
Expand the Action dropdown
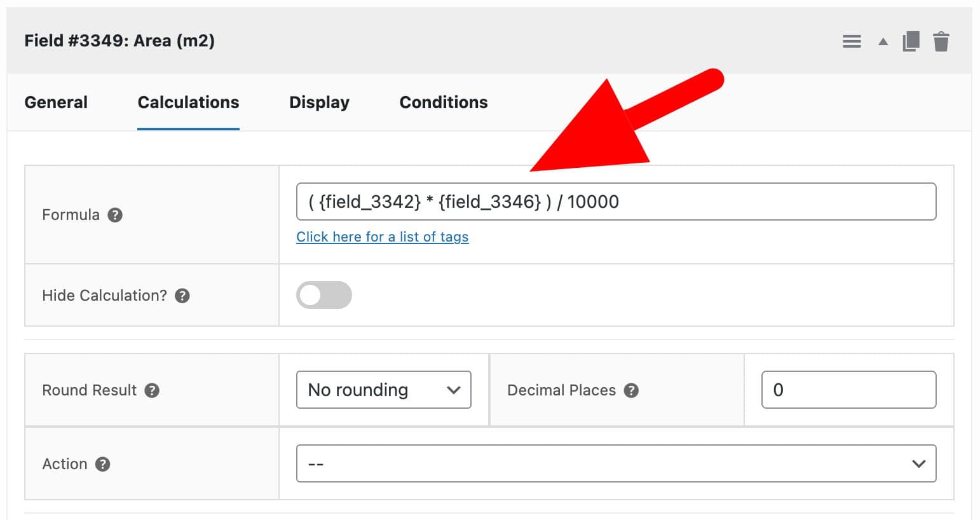[616, 464]
